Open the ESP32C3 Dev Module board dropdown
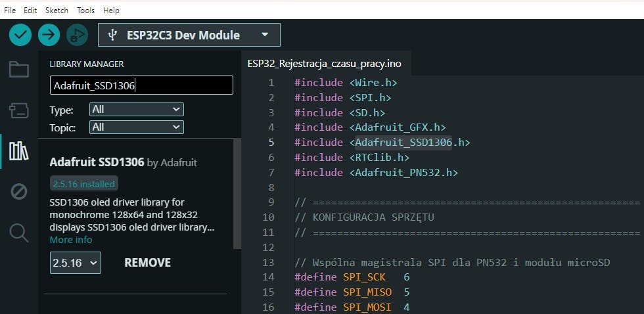 189,35
